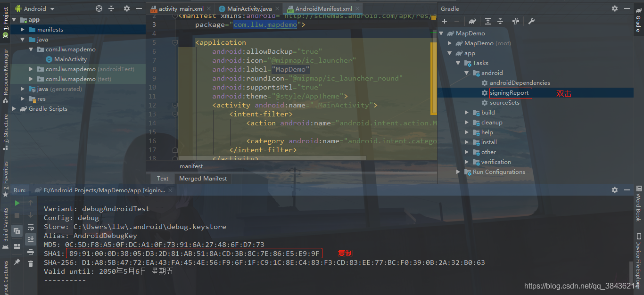This screenshot has height=295, width=644.
Task: Open MainActivity in project tree
Action: (x=70, y=59)
